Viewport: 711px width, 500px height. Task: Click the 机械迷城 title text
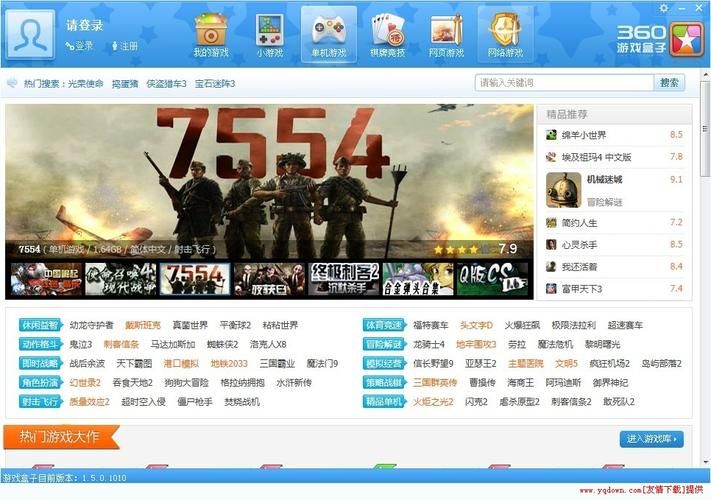tap(604, 180)
